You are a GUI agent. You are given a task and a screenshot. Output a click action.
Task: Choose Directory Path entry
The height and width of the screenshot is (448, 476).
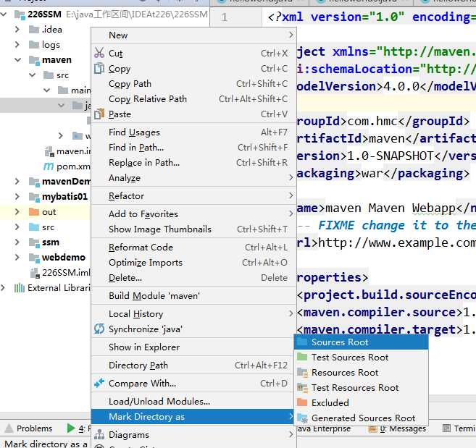(193, 365)
